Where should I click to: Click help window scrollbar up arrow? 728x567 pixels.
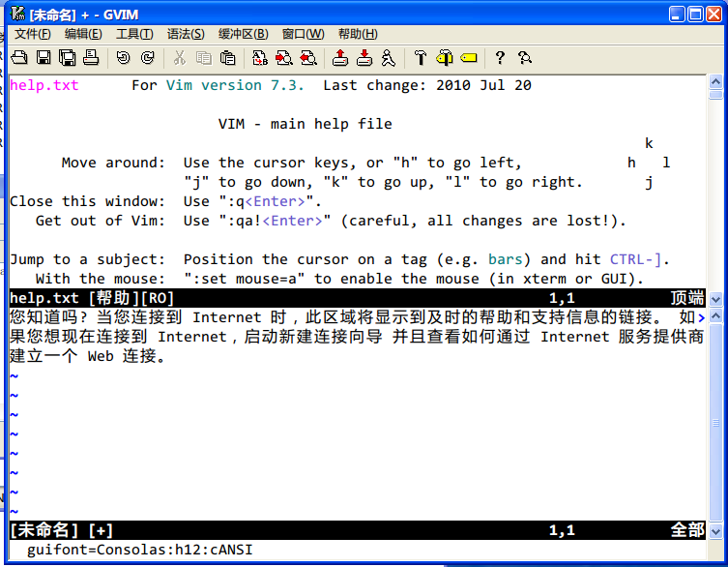click(x=716, y=82)
